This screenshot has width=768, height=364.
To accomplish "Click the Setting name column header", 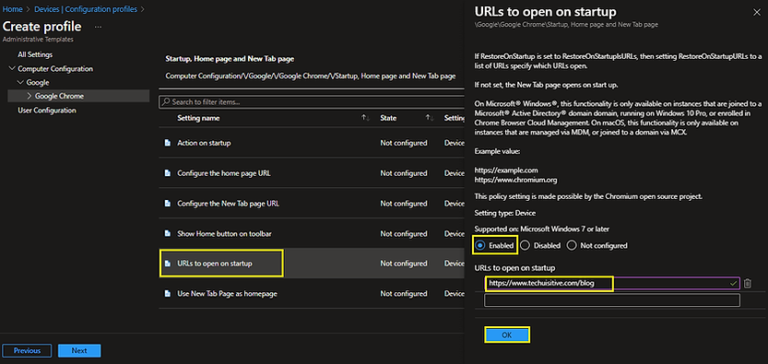I will pos(198,118).
